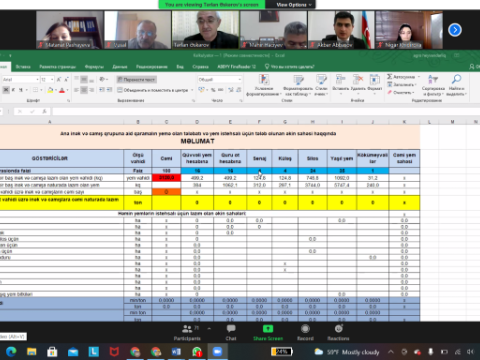Image resolution: width=480 pixels, height=360 pixels.
Task: Open the font size dropdown
Action: click(x=52, y=79)
